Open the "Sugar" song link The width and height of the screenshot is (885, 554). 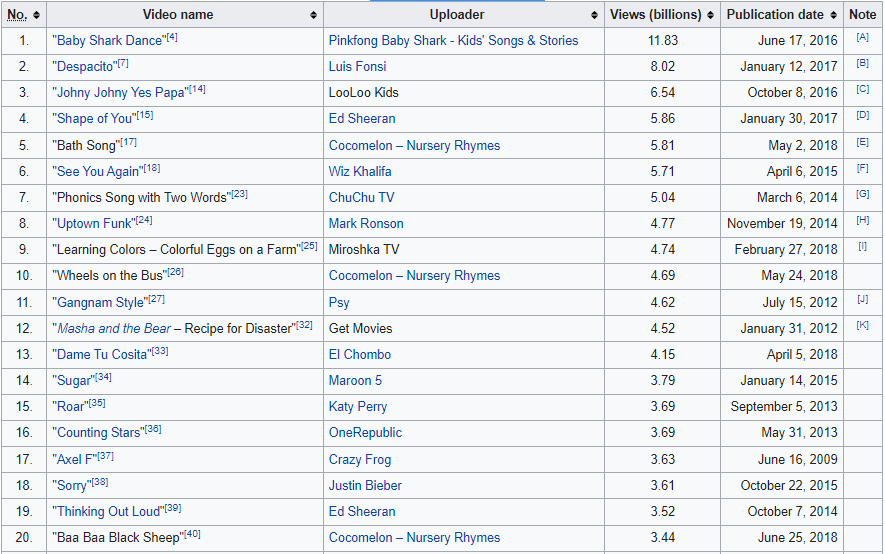pyautogui.click(x=73, y=380)
